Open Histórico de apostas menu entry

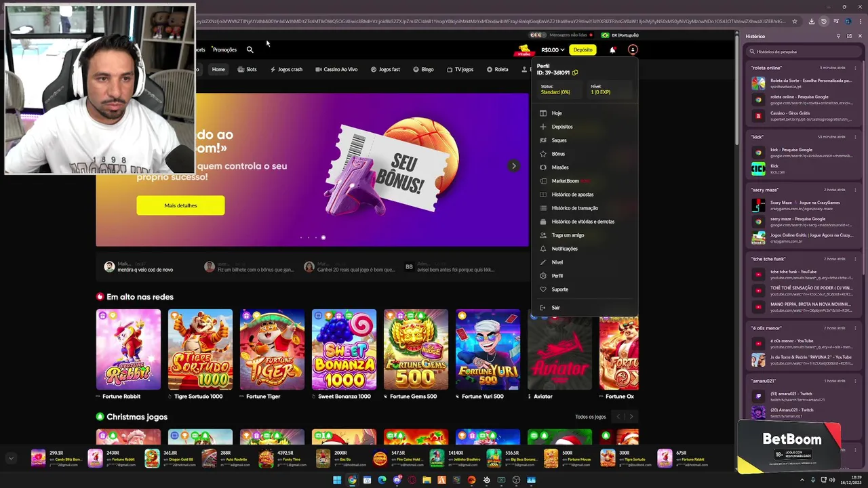pos(572,195)
